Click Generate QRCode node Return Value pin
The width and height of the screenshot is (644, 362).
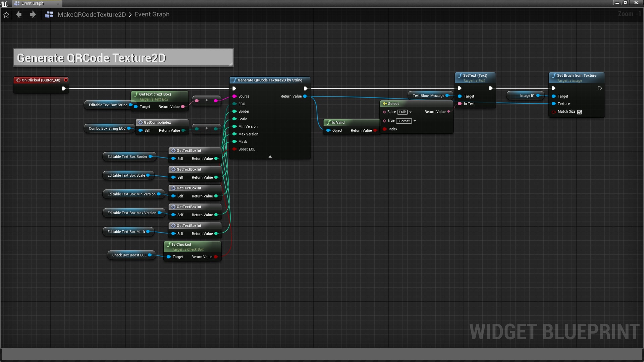point(305,96)
